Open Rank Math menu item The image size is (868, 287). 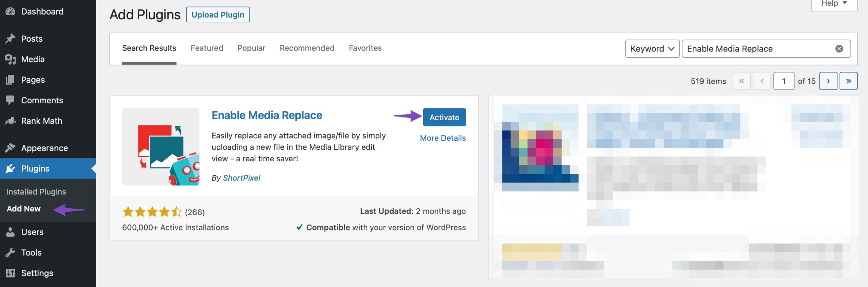click(48, 121)
